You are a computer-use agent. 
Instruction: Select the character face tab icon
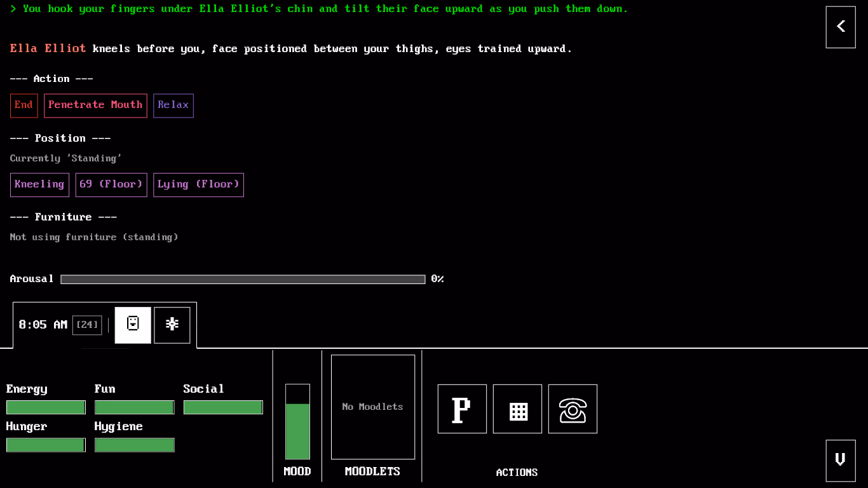click(133, 325)
